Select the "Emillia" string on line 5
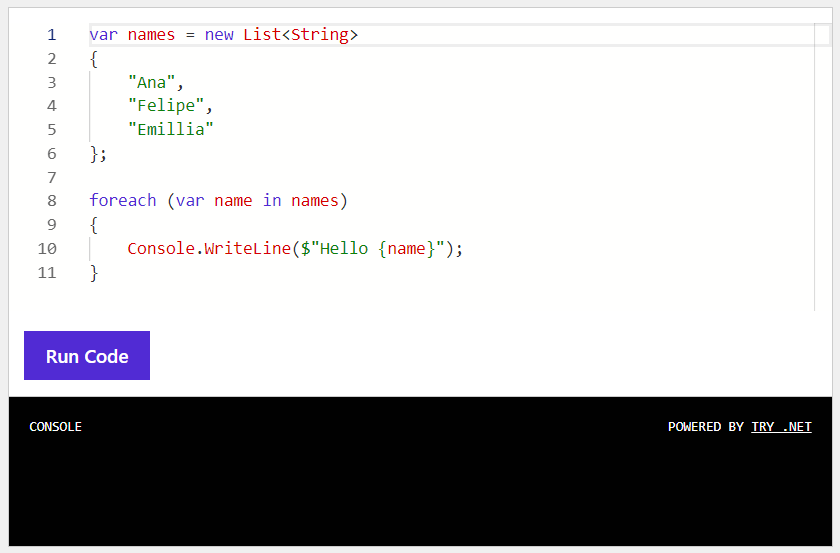 (170, 129)
